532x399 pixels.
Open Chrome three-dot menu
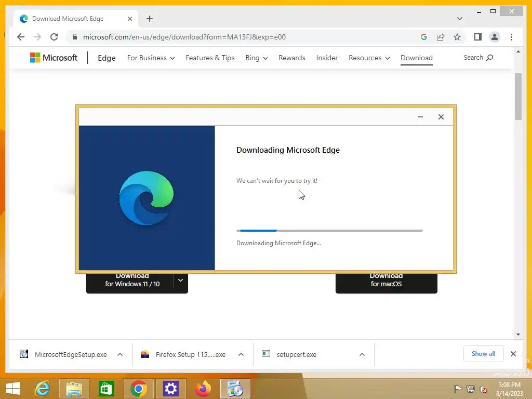coord(511,37)
